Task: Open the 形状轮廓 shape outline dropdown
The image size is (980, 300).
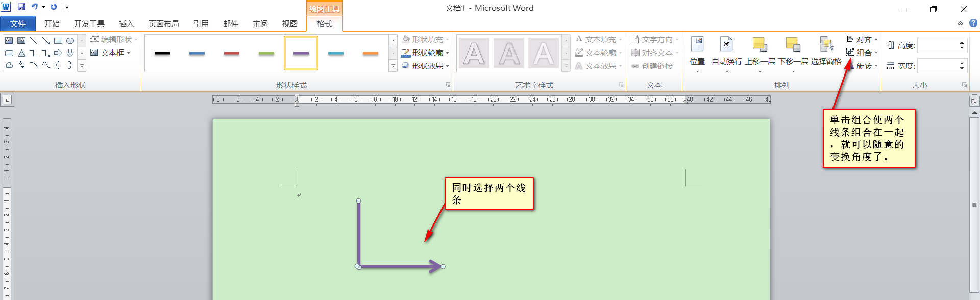Action: point(425,53)
